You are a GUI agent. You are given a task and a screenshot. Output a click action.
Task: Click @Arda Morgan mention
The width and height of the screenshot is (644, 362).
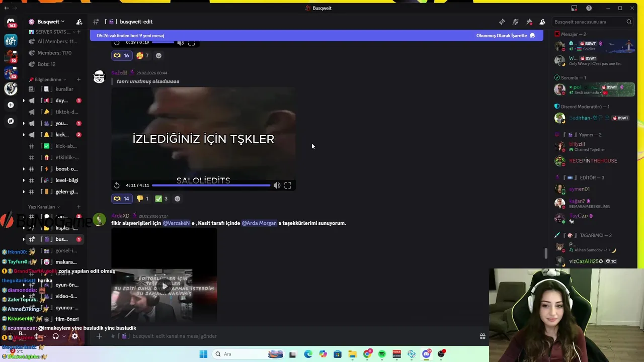pyautogui.click(x=259, y=223)
